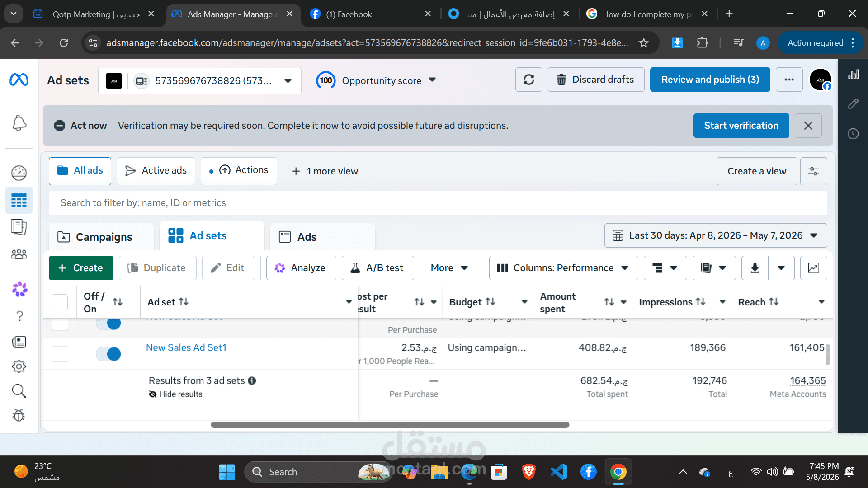Open the date range Last 30 days picker
Screen dimensions: 868x488
click(716, 235)
